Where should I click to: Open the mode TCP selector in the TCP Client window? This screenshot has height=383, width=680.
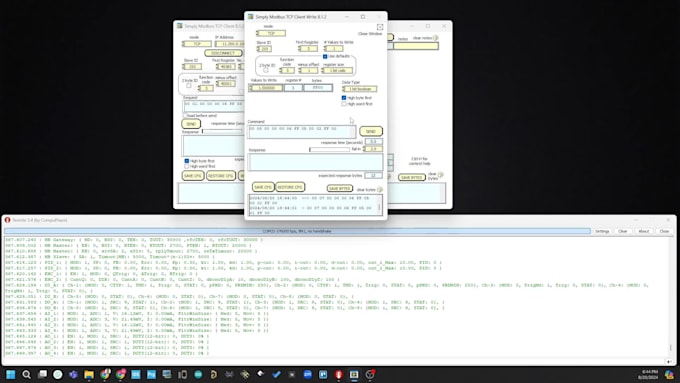pos(197,44)
